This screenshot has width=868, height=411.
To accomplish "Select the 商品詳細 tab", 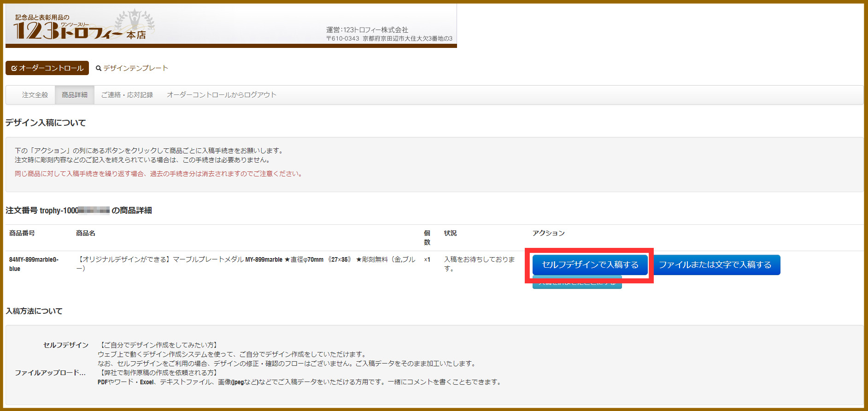I will point(75,95).
